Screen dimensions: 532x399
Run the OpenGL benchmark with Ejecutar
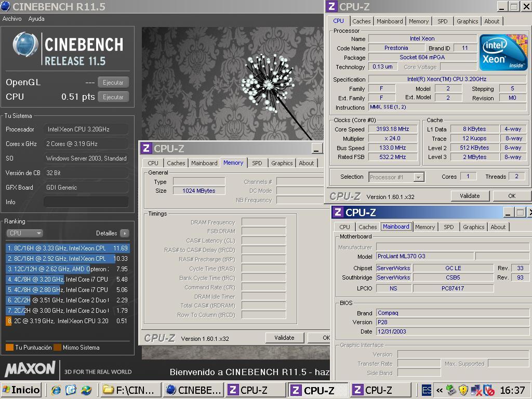click(x=113, y=83)
